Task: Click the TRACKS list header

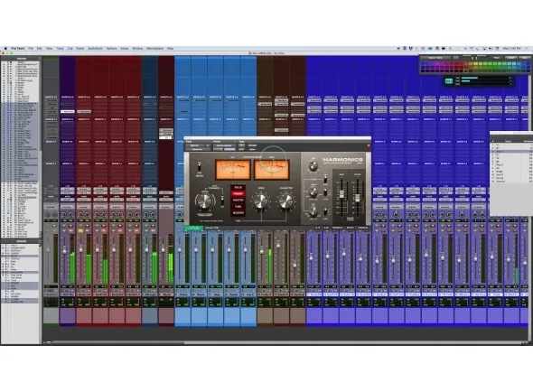Action: [x=21, y=59]
